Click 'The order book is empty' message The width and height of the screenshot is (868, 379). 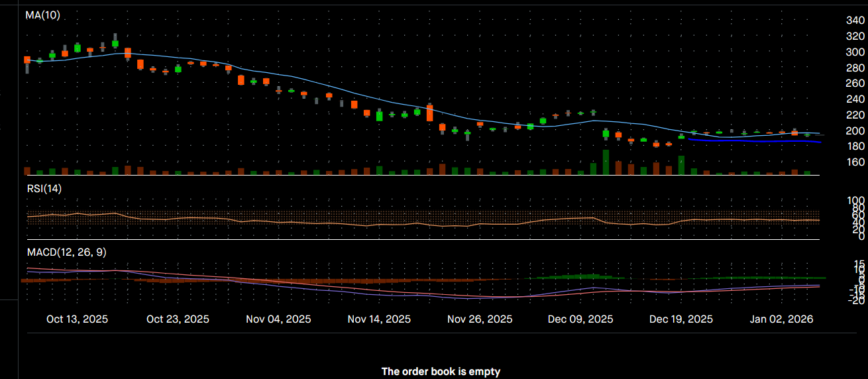pos(441,372)
